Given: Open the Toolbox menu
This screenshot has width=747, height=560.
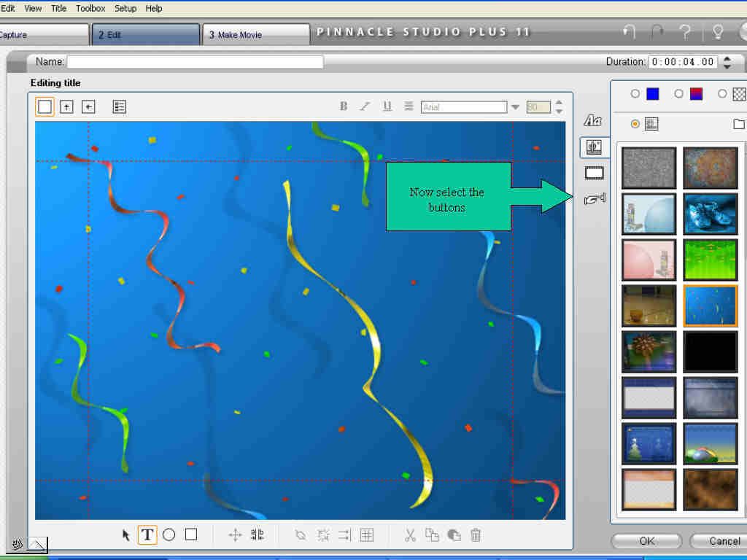Looking at the screenshot, I should pos(90,8).
